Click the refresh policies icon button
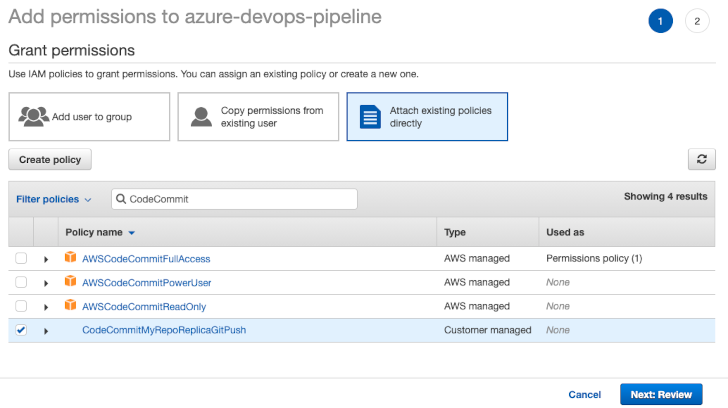Image resolution: width=728 pixels, height=408 pixels. tap(702, 159)
